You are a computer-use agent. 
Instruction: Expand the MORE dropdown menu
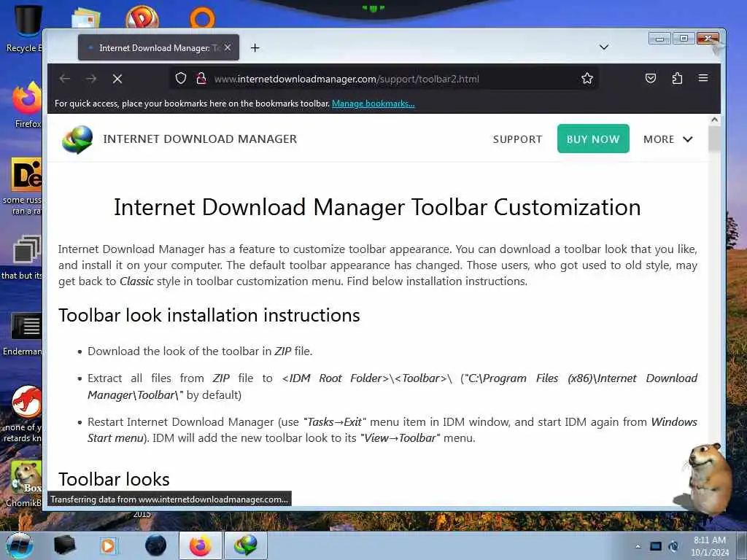[667, 139]
